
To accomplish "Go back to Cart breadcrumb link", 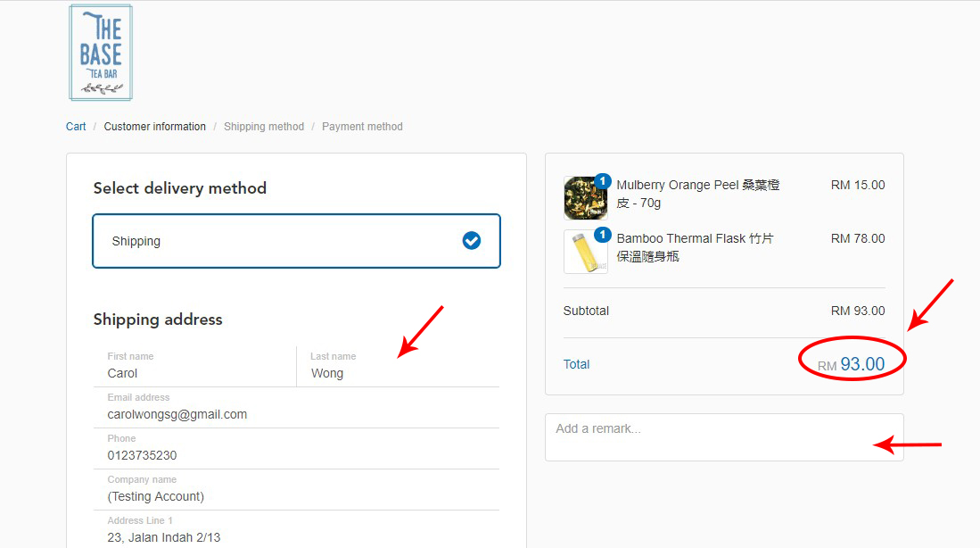I will pyautogui.click(x=76, y=127).
